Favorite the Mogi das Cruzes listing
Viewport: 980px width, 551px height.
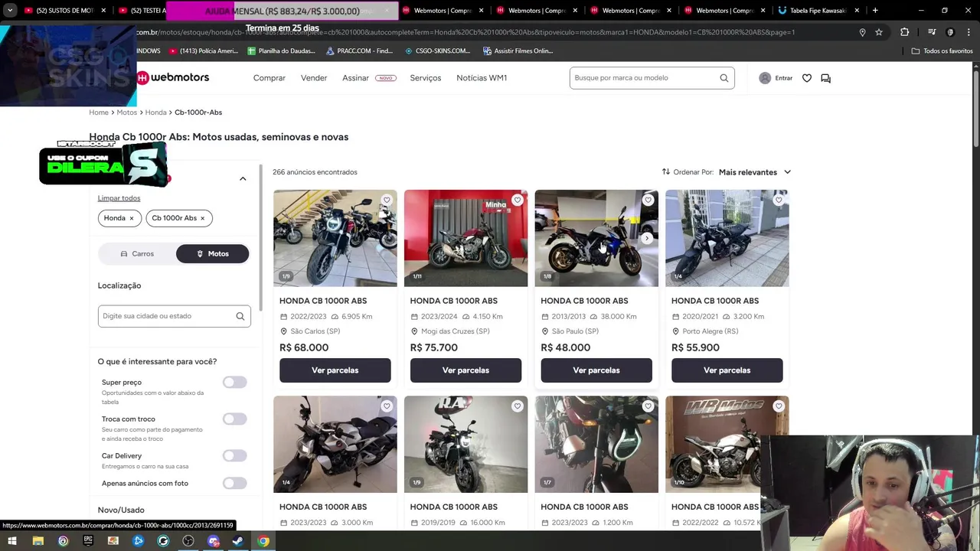tap(518, 201)
